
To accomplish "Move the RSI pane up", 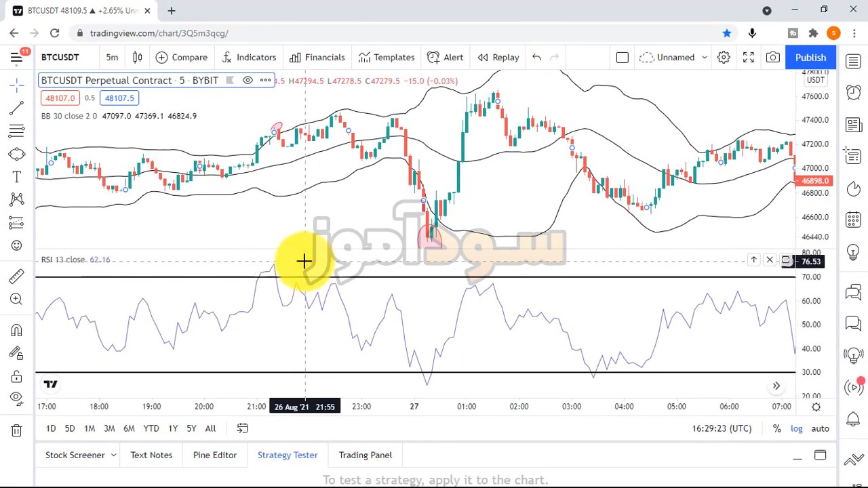I will click(x=753, y=260).
